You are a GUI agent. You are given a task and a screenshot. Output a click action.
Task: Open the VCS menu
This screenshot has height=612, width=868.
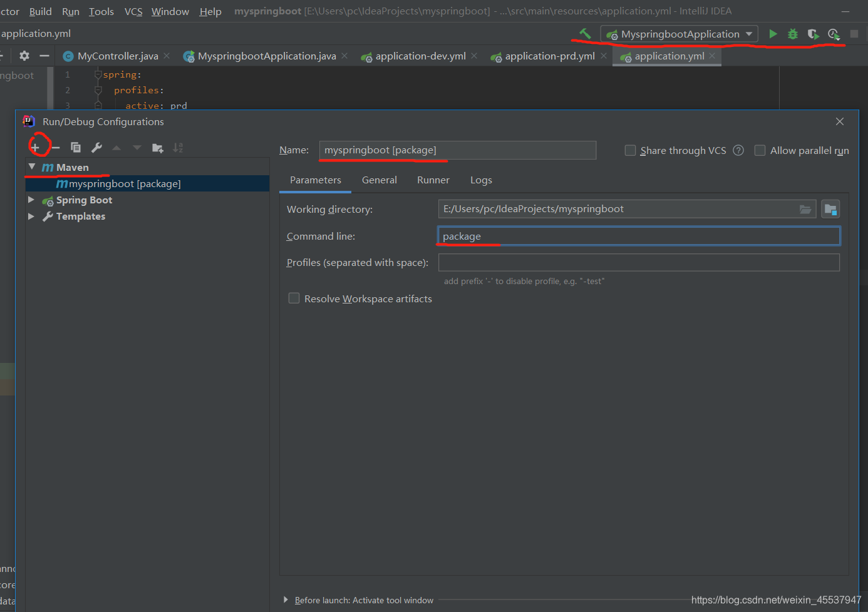(133, 11)
